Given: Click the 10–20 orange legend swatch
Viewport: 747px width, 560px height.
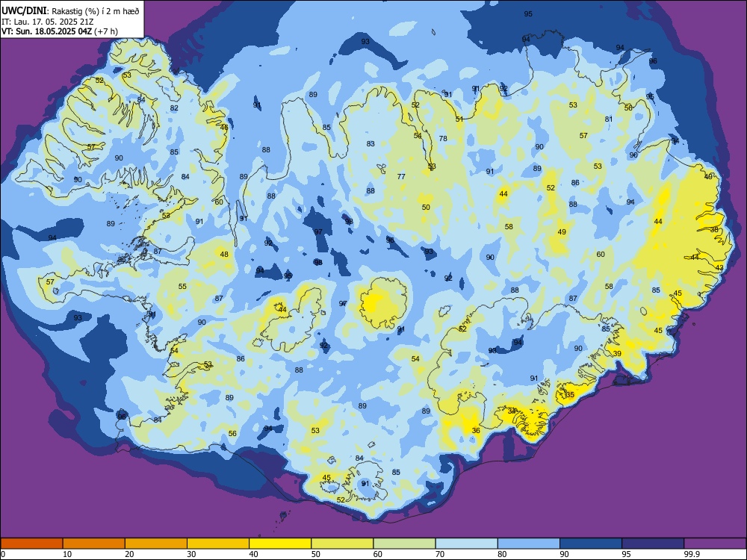Looking at the screenshot, I should 94,544.
